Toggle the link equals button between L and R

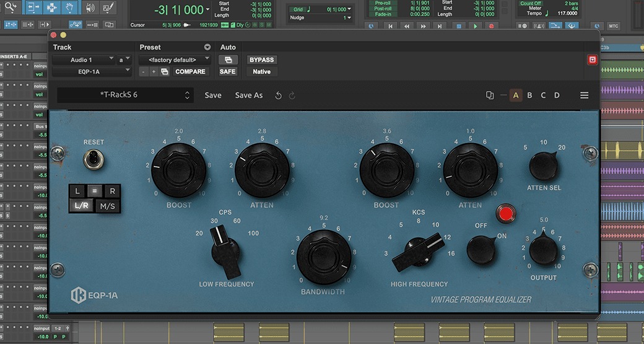click(x=95, y=191)
